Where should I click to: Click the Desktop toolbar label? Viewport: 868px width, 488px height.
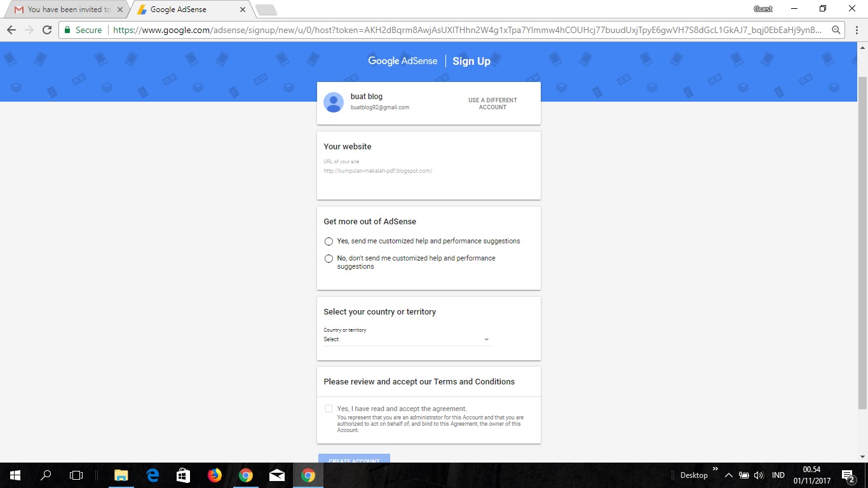694,475
